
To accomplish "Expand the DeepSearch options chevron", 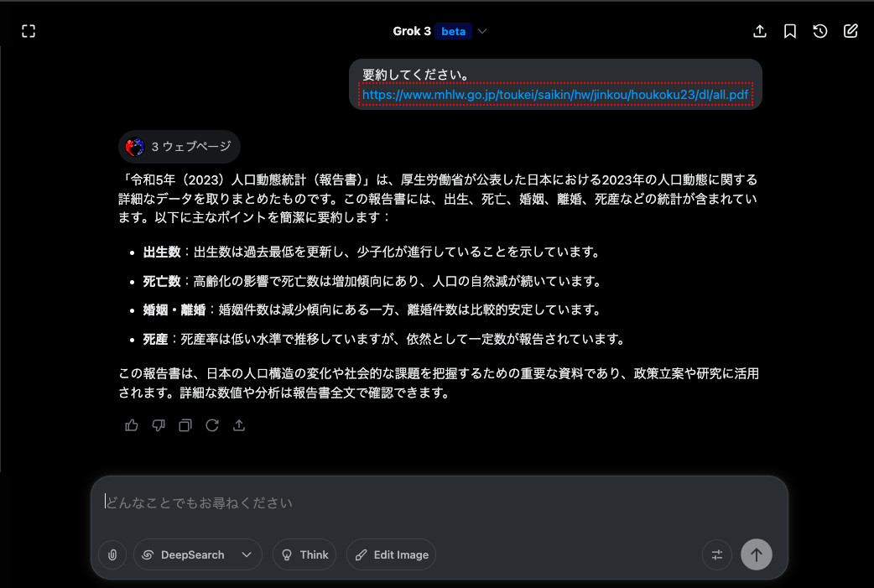I will click(247, 554).
